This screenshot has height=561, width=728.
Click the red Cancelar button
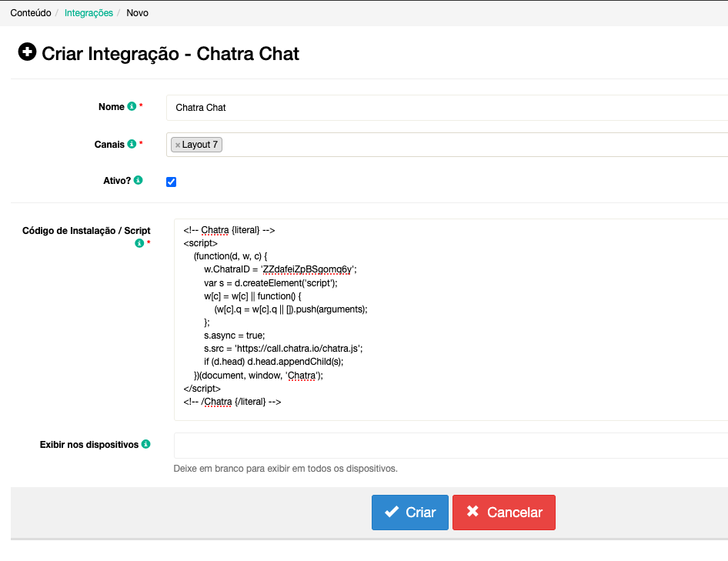pos(504,513)
